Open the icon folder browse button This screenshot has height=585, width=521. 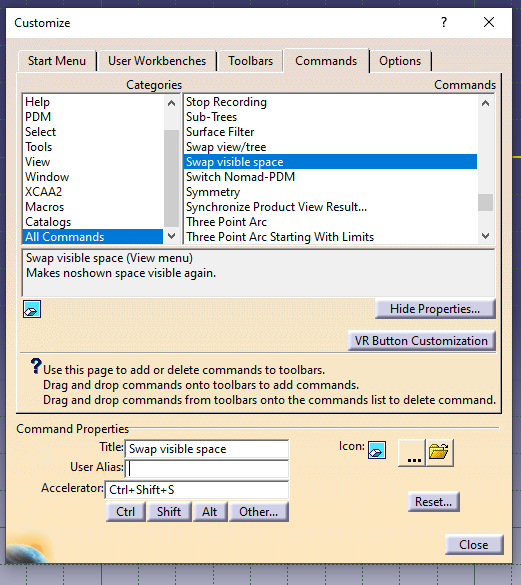coord(440,453)
